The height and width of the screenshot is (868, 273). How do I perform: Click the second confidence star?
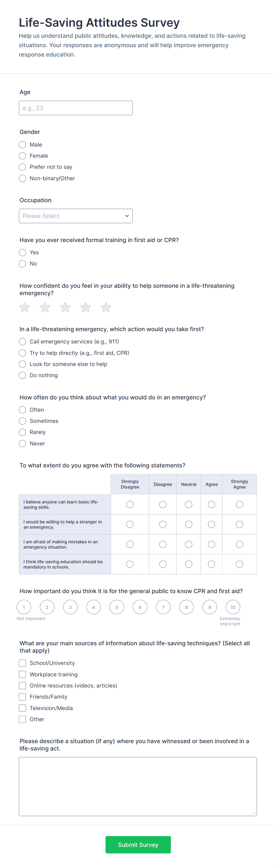(45, 307)
